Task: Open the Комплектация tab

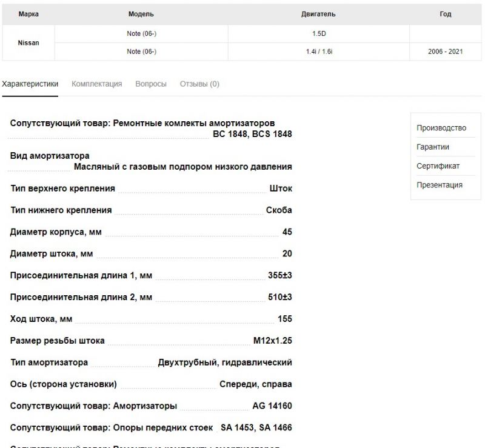Action: 96,84
